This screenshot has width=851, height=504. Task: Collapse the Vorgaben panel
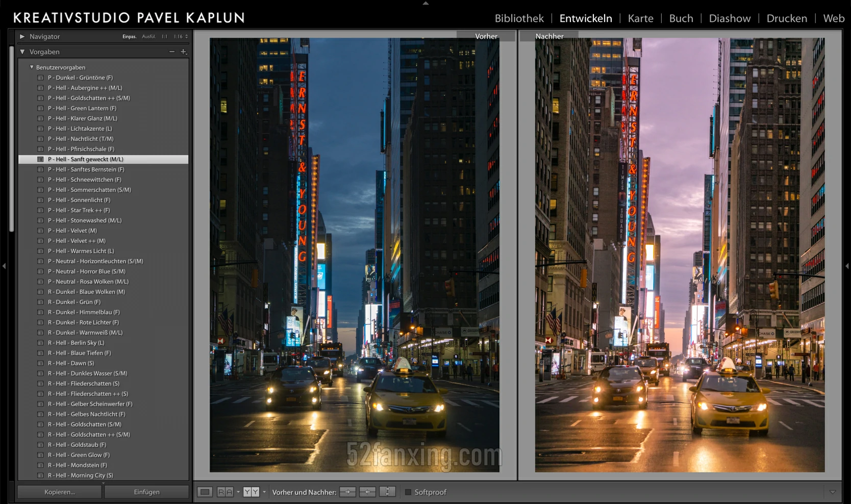point(22,52)
